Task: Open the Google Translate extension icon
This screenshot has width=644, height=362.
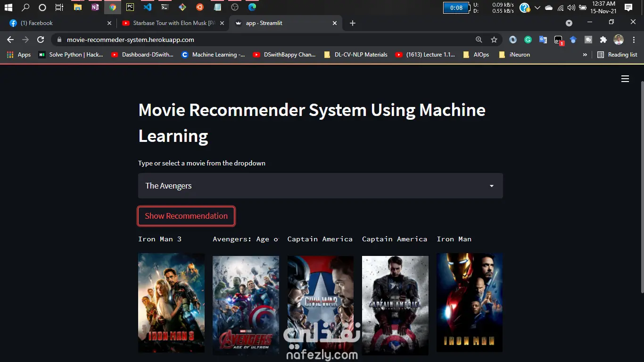Action: click(543, 40)
